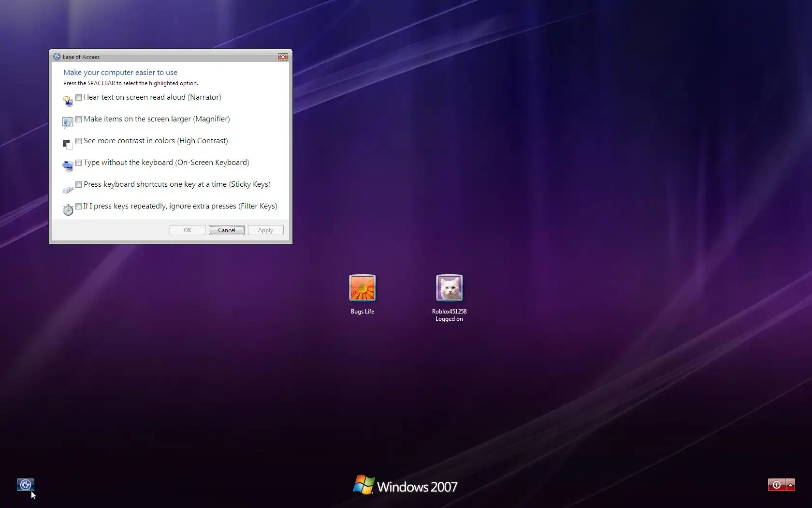The image size is (812, 508).
Task: Click the High Contrast icon
Action: pyautogui.click(x=68, y=144)
